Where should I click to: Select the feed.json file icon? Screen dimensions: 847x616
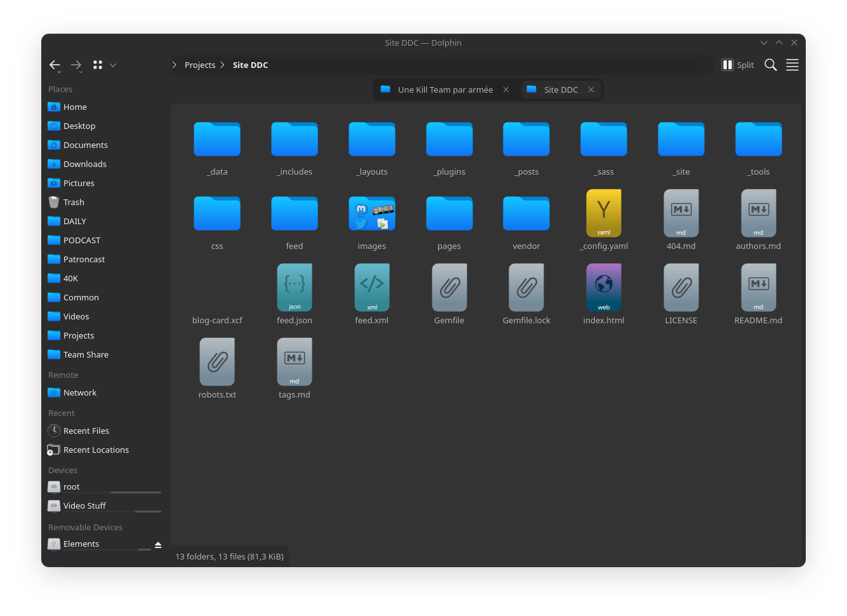pos(295,288)
